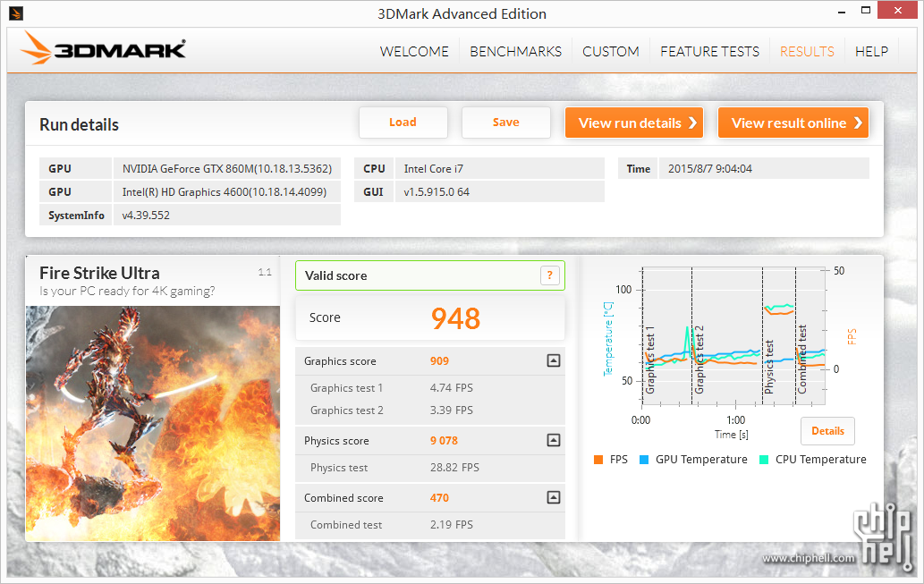This screenshot has width=924, height=584.
Task: Click View result online button
Action: [x=793, y=123]
